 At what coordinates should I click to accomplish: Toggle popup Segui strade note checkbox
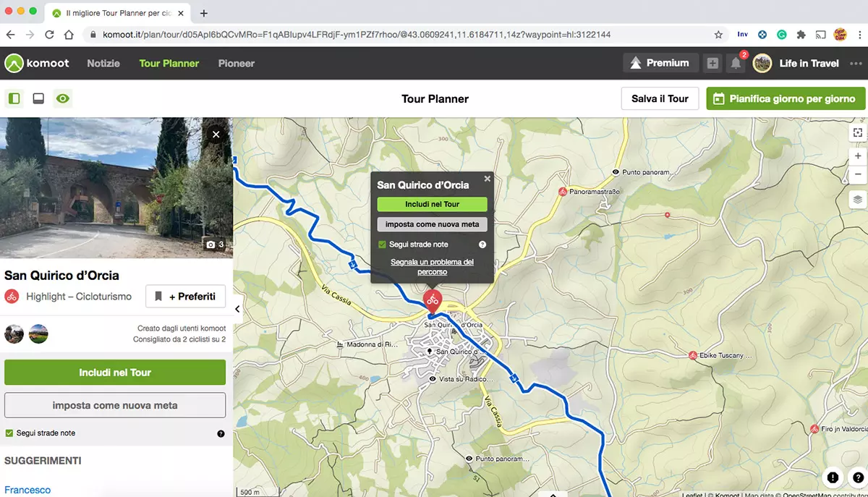382,245
